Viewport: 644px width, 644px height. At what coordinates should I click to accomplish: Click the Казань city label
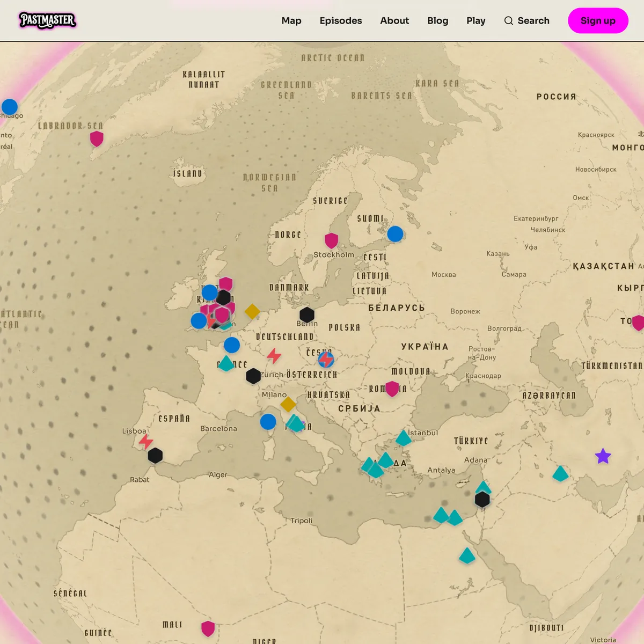[x=498, y=254]
